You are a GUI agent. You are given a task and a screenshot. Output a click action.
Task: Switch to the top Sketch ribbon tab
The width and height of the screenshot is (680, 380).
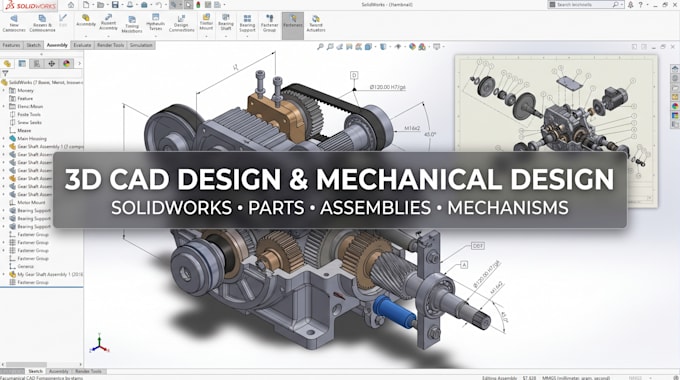coord(33,45)
